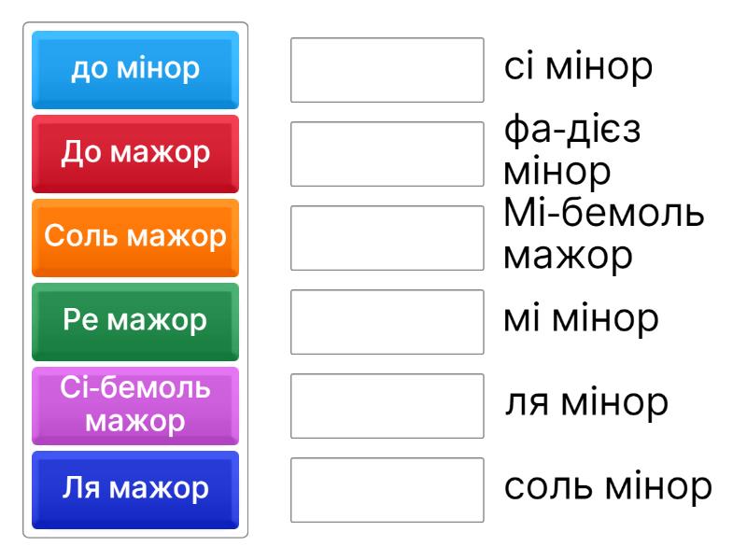Click the empty box beside сі мінор

coord(387,69)
